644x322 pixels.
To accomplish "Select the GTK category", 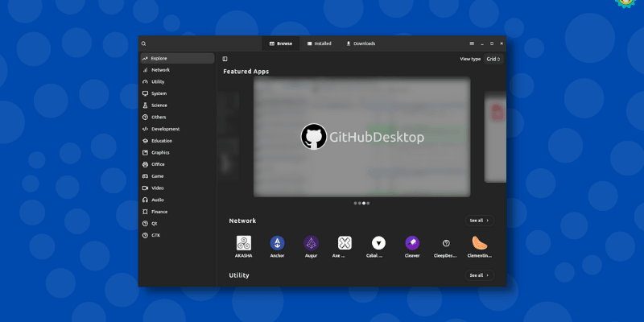I will [x=177, y=236].
